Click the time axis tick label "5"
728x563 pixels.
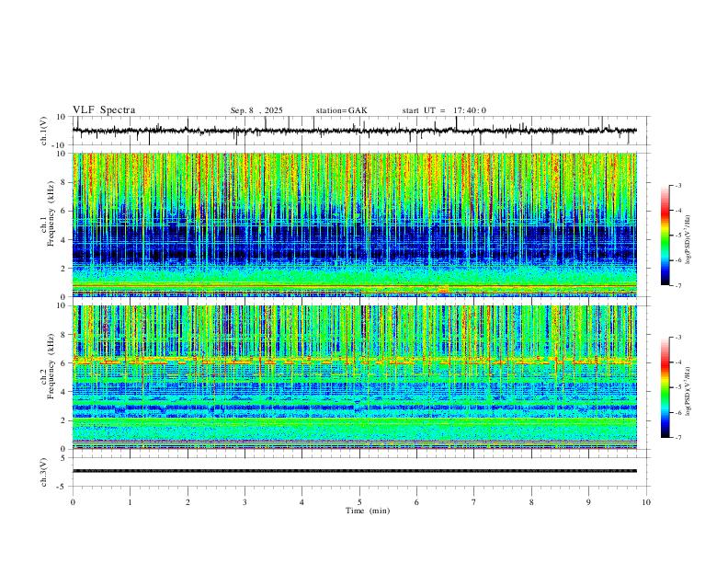tap(359, 502)
